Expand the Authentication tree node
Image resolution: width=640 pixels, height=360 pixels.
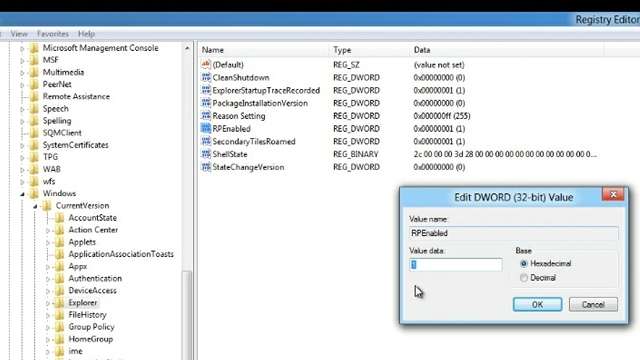[48, 279]
